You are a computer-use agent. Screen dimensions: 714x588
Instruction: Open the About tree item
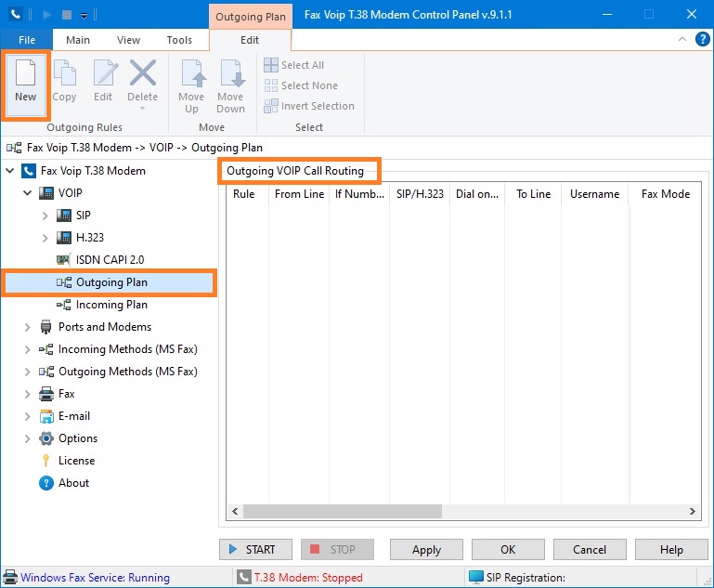coord(73,483)
